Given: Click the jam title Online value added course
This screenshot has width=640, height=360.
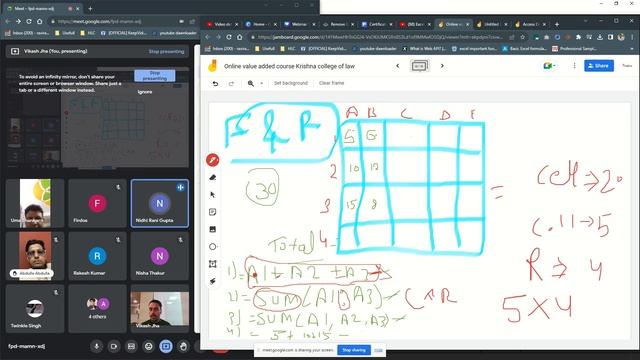Looking at the screenshot, I should point(289,66).
